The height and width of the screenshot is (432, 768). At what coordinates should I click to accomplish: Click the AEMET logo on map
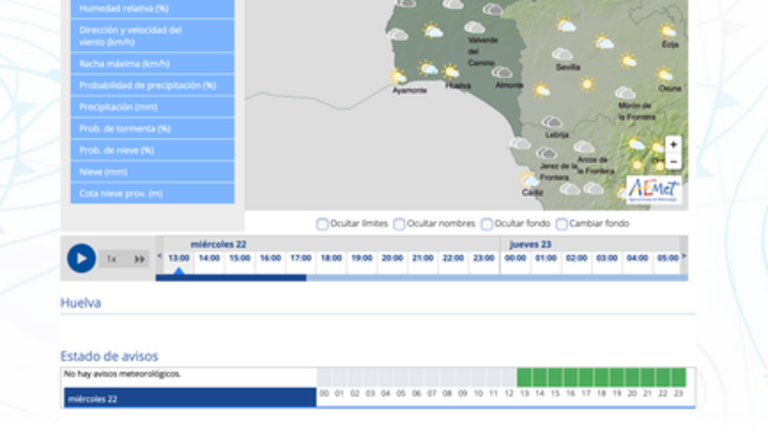tap(654, 188)
